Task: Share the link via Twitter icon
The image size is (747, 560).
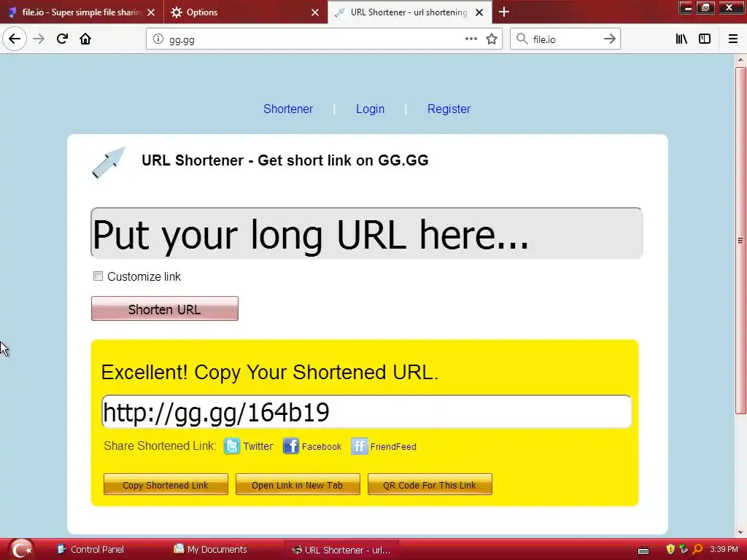Action: point(231,446)
